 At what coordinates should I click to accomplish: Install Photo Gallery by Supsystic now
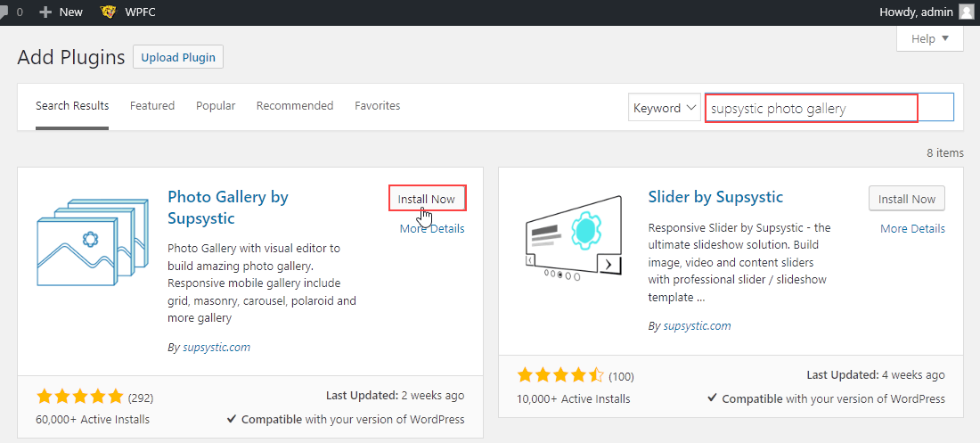click(427, 199)
